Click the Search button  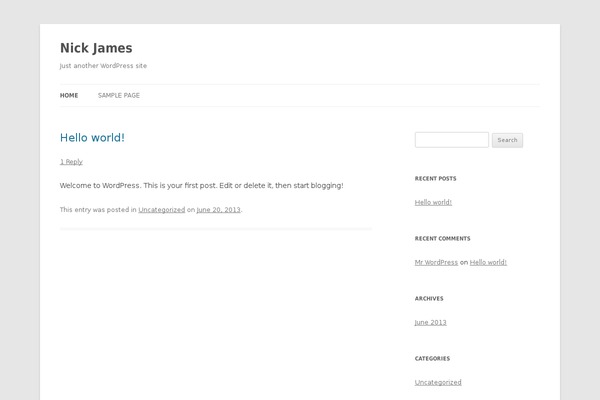pyautogui.click(x=507, y=140)
